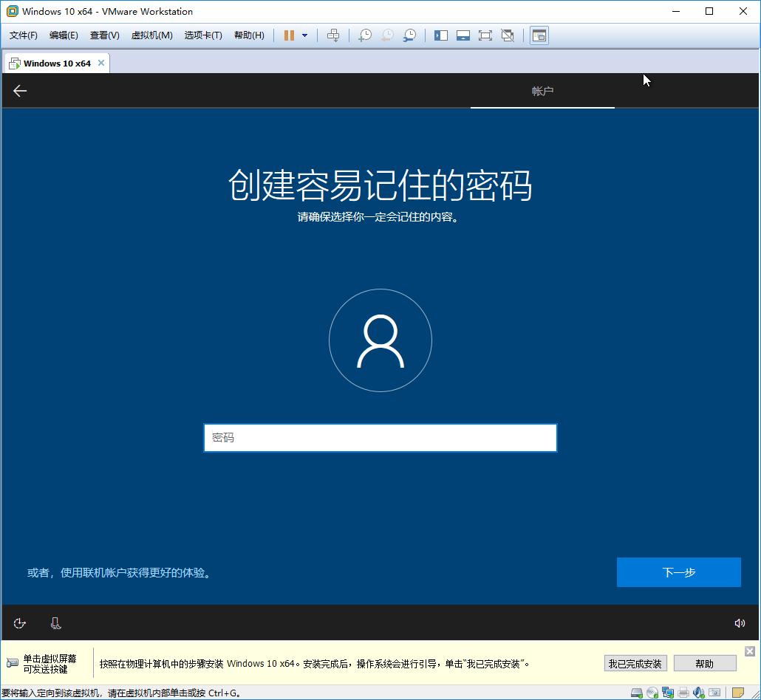Enter full screen mode via toolbar icon
Viewport: 761px width, 700px height.
[485, 35]
